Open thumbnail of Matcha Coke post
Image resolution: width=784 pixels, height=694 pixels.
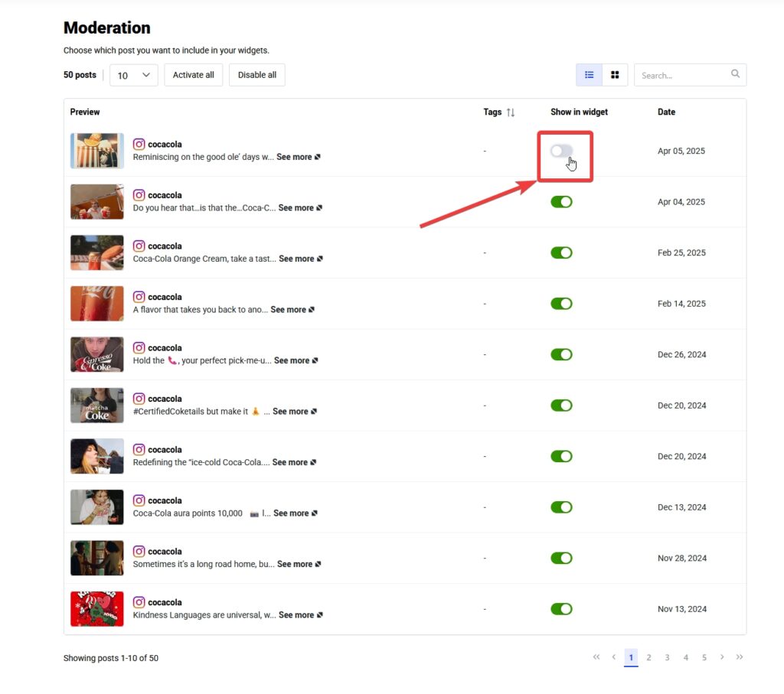click(97, 406)
